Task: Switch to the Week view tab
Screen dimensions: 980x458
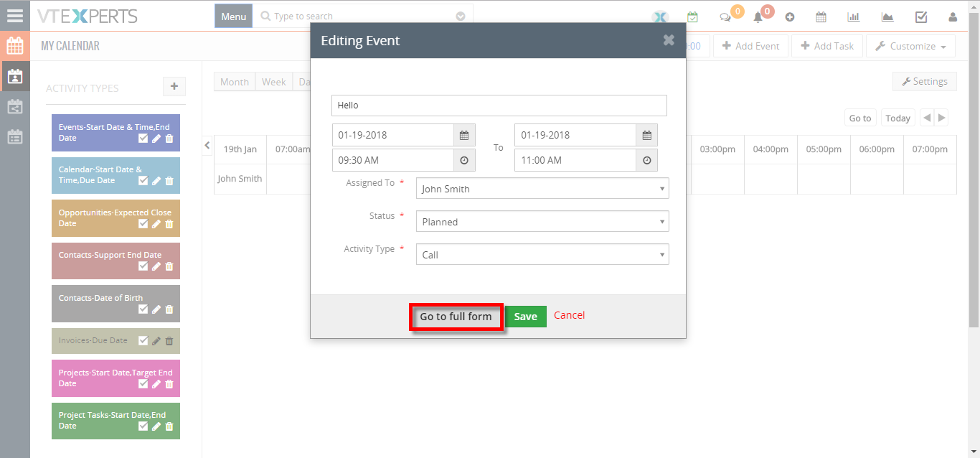Action: coord(274,82)
